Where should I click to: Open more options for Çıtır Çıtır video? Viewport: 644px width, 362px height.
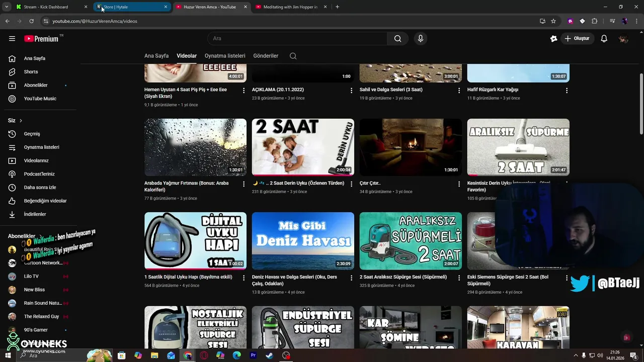(x=459, y=184)
